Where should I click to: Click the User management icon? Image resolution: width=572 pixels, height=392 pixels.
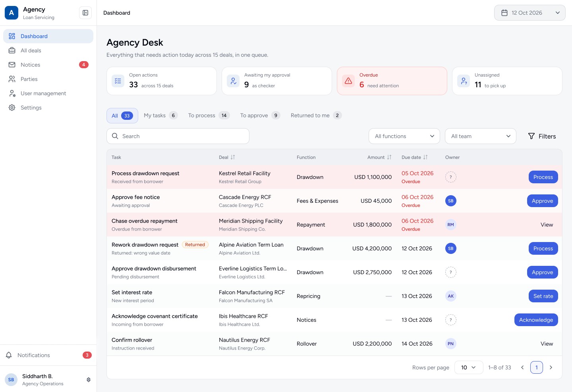(12, 93)
